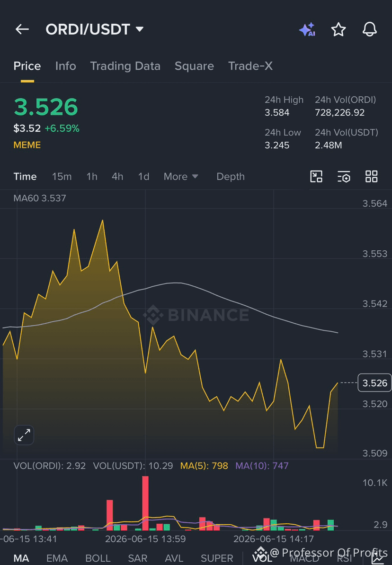This screenshot has width=392, height=565.
Task: Tap the 24h Vol(USDT) value 2.48M
Action: pyautogui.click(x=328, y=145)
